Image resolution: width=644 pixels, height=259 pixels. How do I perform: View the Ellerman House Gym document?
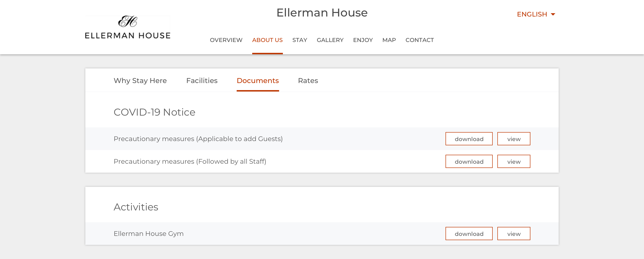coord(513,234)
